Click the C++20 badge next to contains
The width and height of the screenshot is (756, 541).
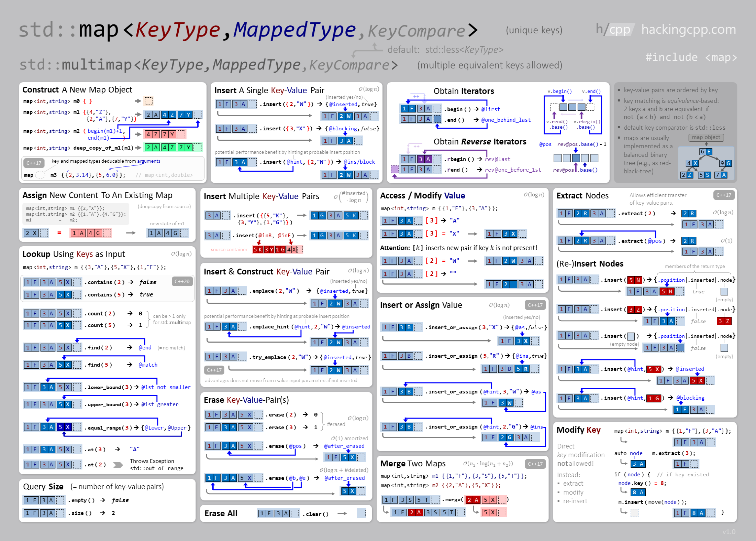click(183, 281)
